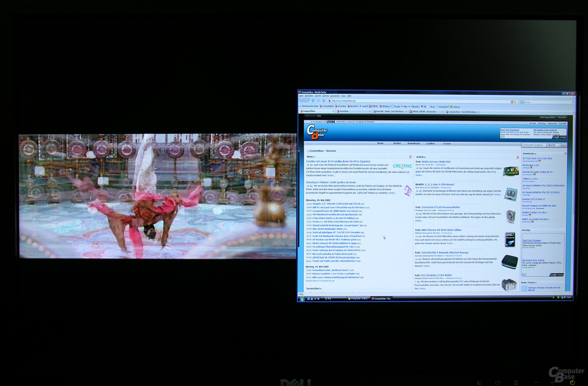The height and width of the screenshot is (386, 588).
Task: Switch to the BaseCMS Artikel tab
Action: pyautogui.click(x=390, y=112)
